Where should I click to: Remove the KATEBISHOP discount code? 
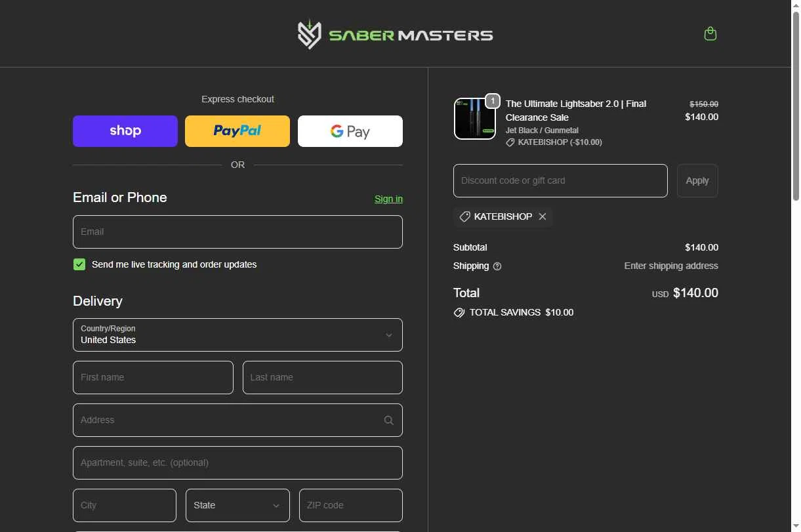[x=543, y=216]
